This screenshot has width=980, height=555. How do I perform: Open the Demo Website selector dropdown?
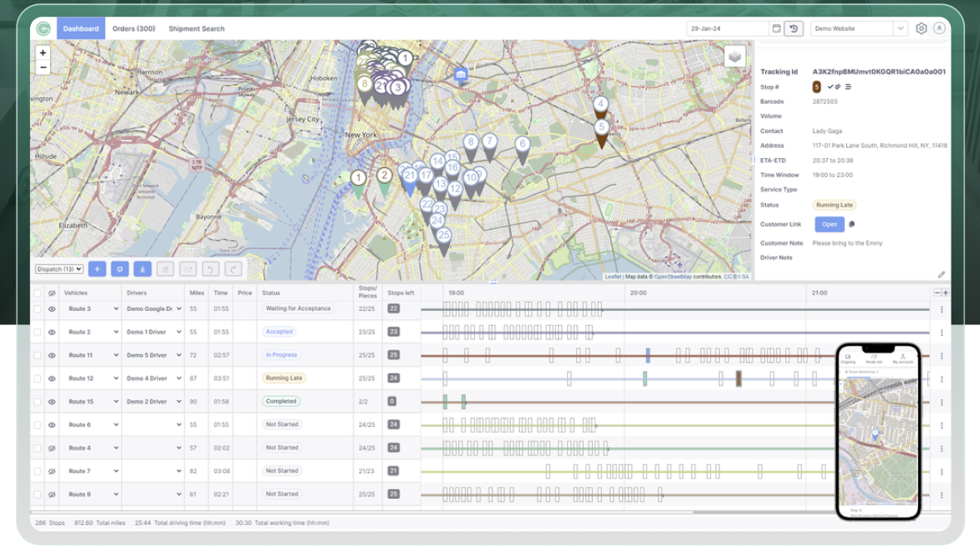tap(900, 28)
